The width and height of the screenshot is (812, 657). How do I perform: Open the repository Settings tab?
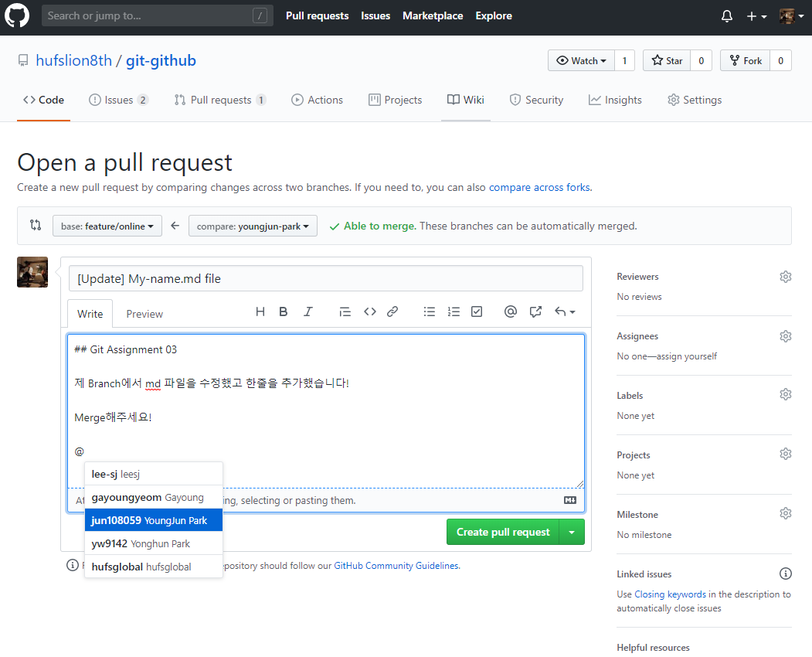point(695,100)
